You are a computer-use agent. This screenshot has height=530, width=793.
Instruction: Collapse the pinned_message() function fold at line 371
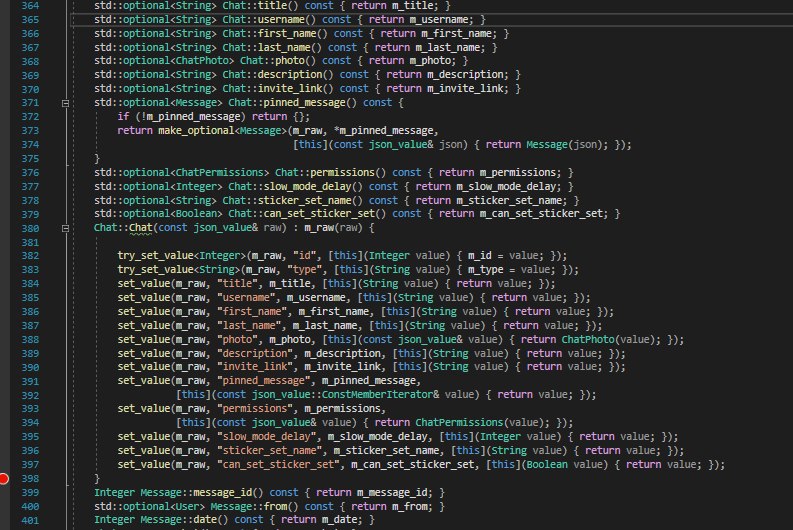(65, 103)
